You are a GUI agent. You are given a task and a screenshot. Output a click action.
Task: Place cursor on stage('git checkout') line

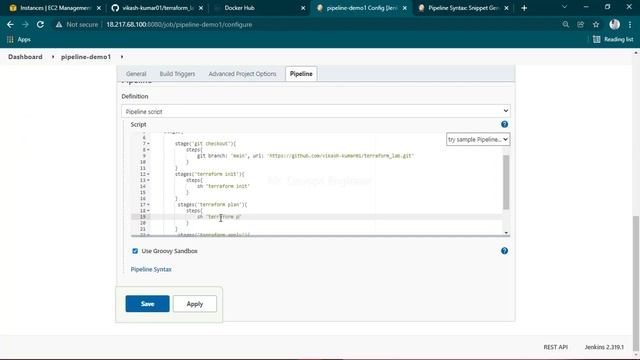205,144
